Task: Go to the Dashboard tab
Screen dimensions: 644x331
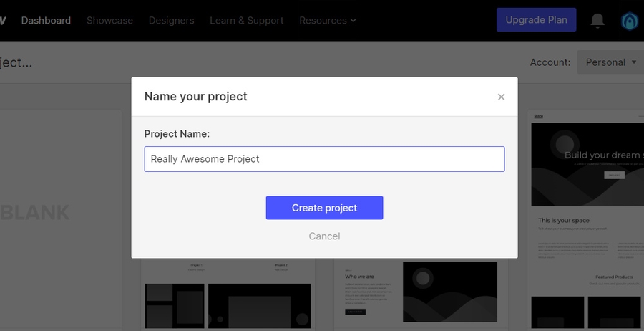Action: 46,21
